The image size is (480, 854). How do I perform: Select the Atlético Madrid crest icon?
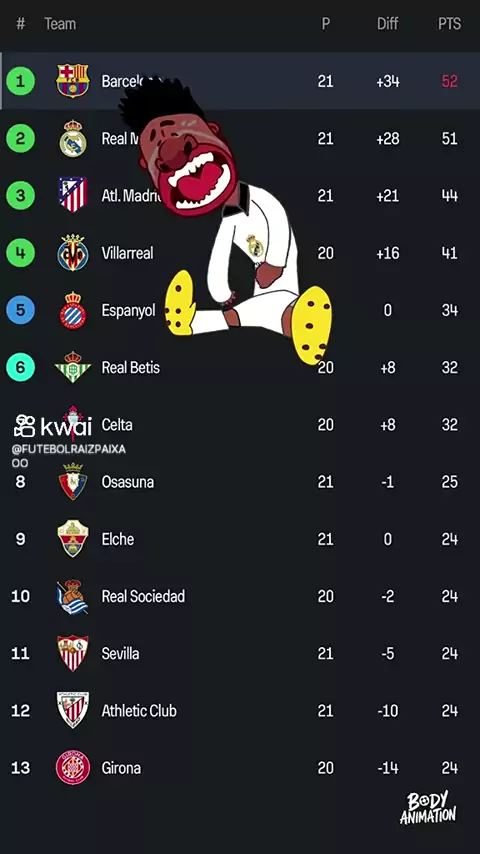[72, 195]
